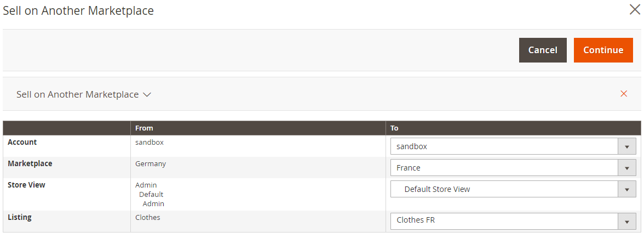Click the To column header
The width and height of the screenshot is (644, 238).
tap(394, 128)
